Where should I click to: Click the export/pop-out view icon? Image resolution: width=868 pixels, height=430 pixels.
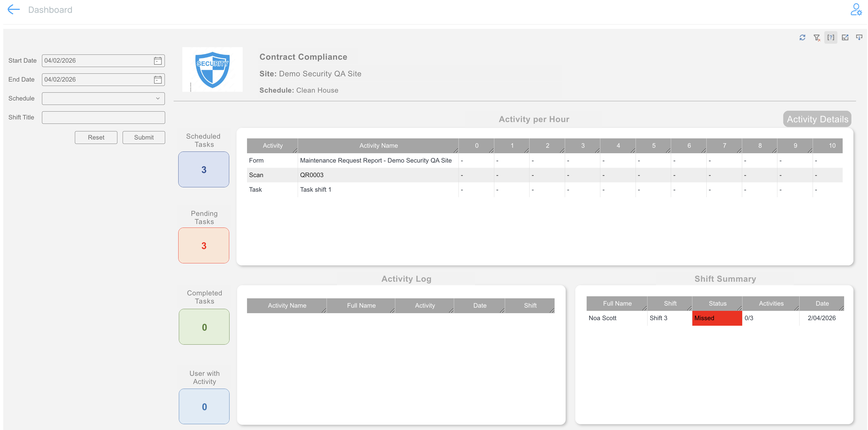[845, 37]
